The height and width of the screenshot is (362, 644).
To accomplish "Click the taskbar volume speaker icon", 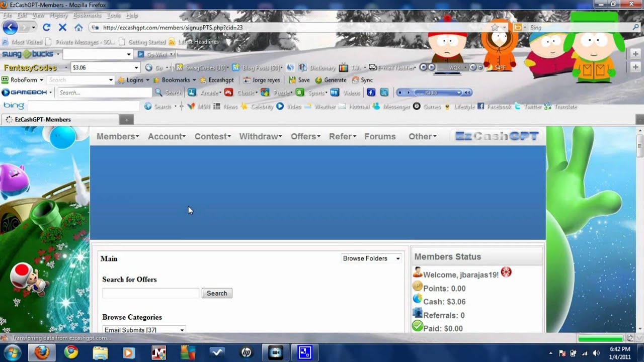I will point(597,353).
